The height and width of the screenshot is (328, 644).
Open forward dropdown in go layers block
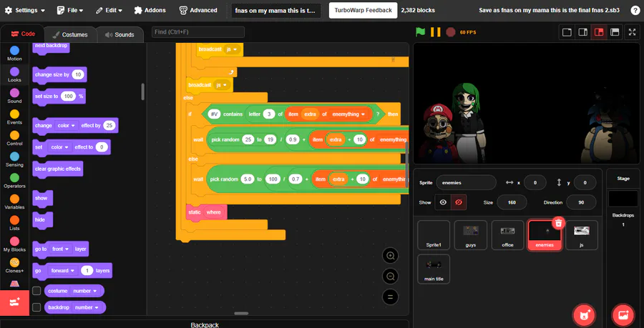coord(62,271)
